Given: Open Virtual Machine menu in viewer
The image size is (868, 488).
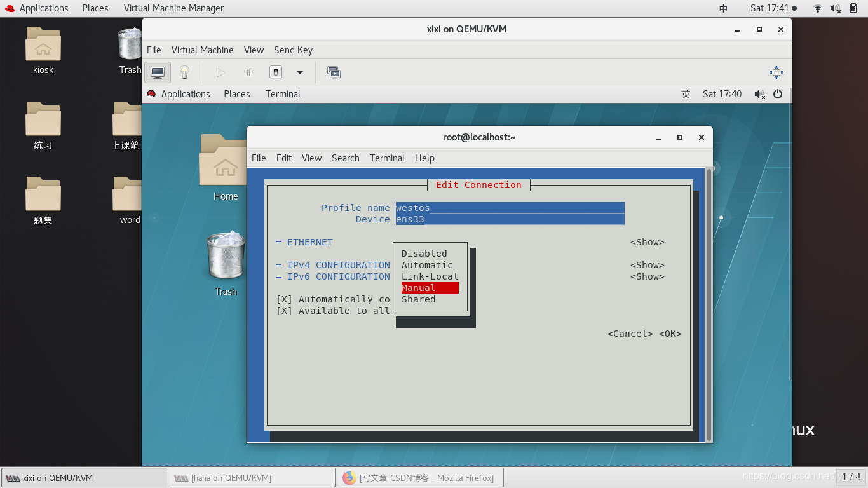Looking at the screenshot, I should coord(202,50).
